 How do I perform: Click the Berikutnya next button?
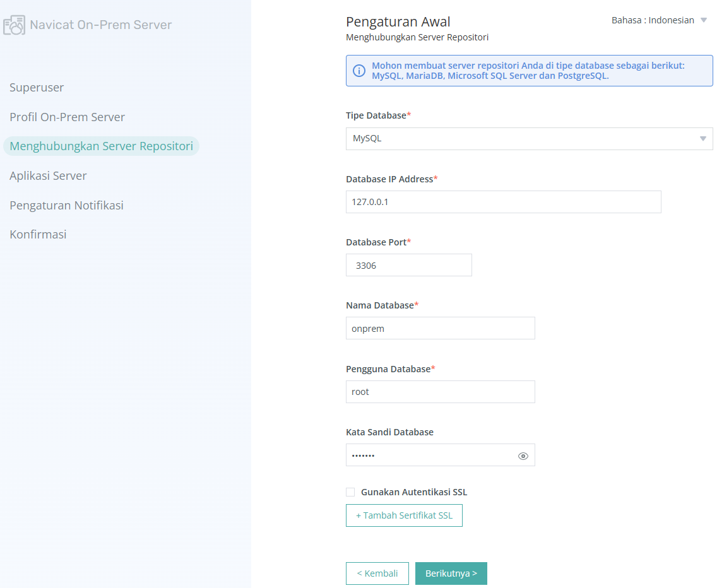[x=451, y=573]
